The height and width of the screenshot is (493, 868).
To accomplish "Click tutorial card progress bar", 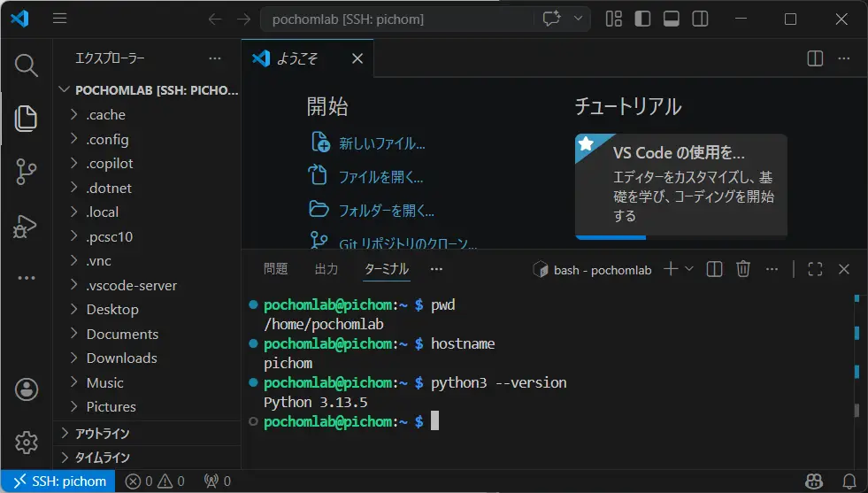I will point(681,237).
